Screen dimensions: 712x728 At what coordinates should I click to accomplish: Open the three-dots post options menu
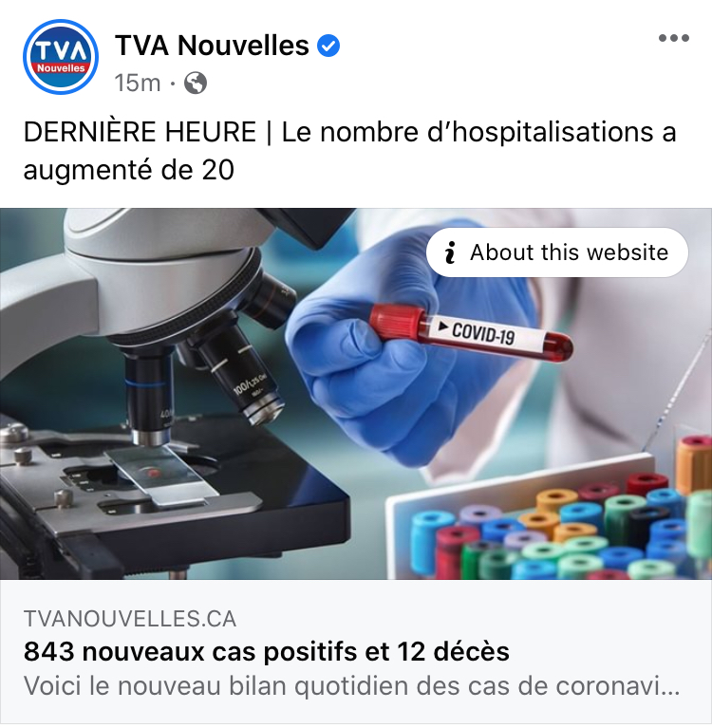coord(674,38)
